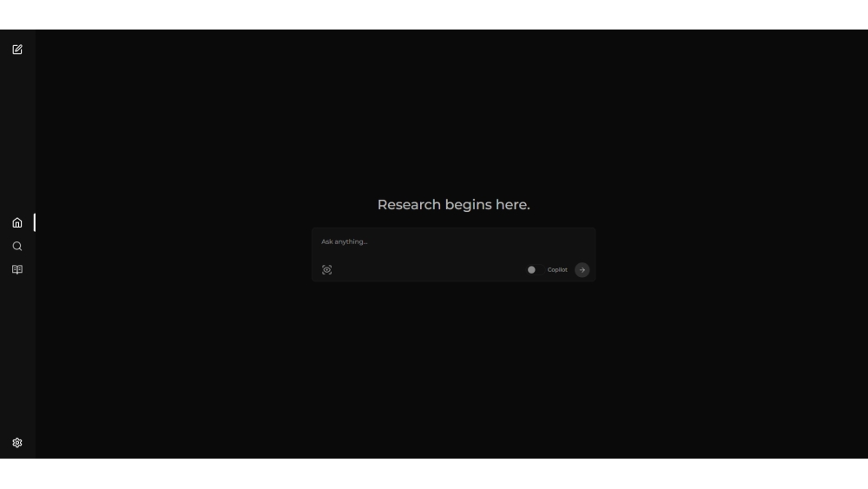Click the Copilot label beside the switch

coord(557,270)
